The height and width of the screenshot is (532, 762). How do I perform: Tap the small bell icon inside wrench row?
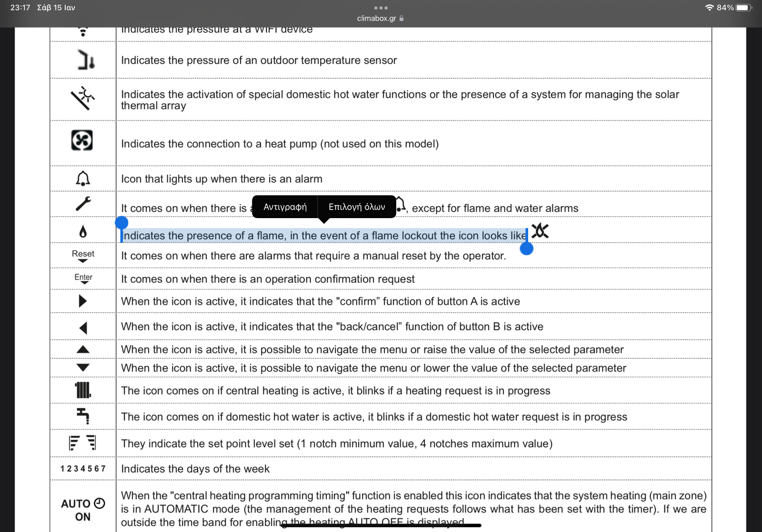coord(401,204)
